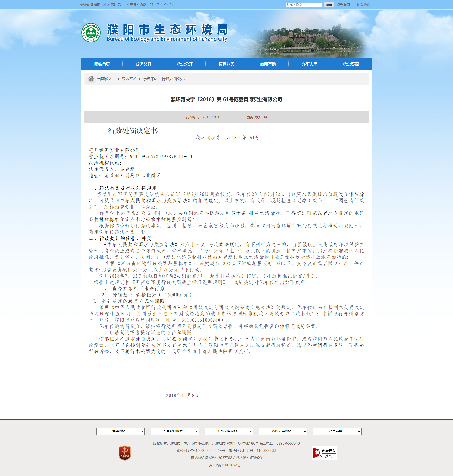
Task: Open the 环保业务 menu item
Action: tap(226, 64)
